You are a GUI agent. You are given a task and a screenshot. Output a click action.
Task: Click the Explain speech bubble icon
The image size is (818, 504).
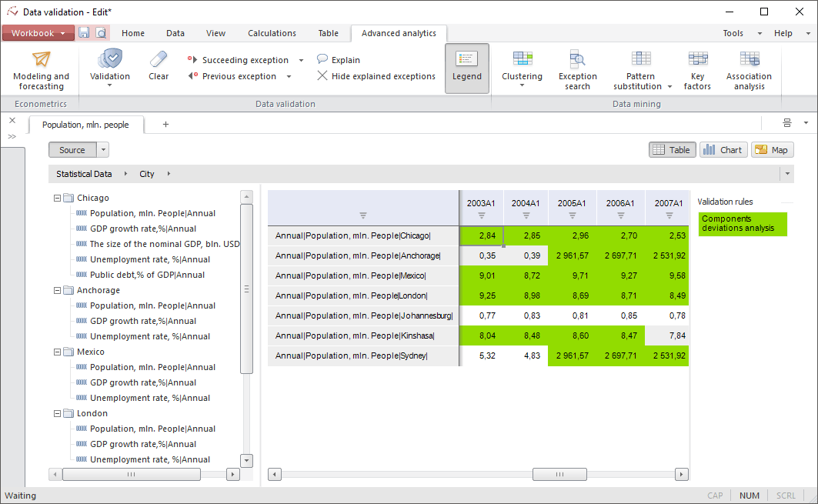click(x=322, y=59)
